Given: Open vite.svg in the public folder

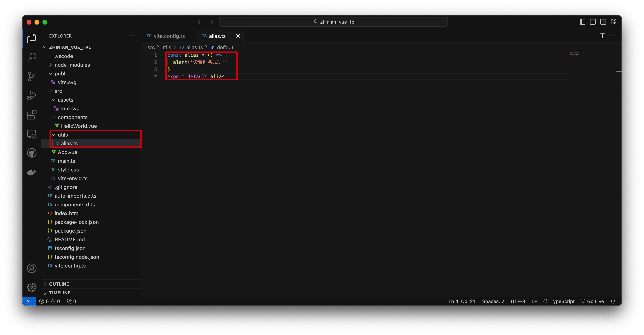Looking at the screenshot, I should 91,82.
